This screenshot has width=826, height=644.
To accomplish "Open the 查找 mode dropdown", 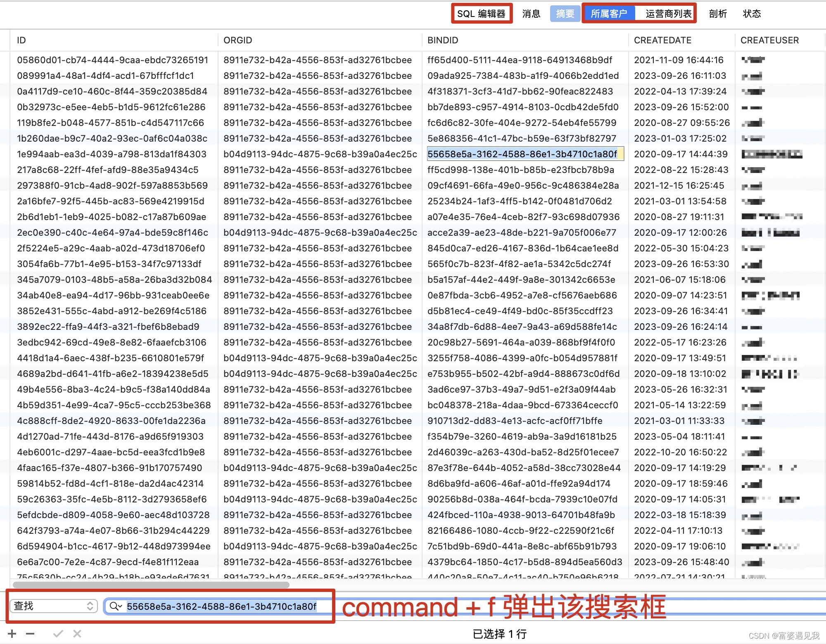I will point(54,606).
